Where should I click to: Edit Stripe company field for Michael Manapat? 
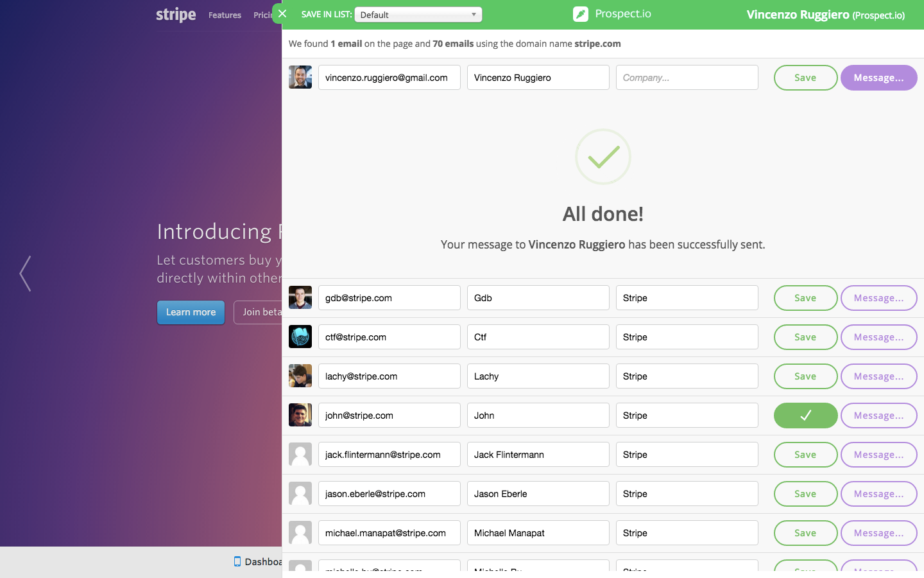(x=687, y=533)
